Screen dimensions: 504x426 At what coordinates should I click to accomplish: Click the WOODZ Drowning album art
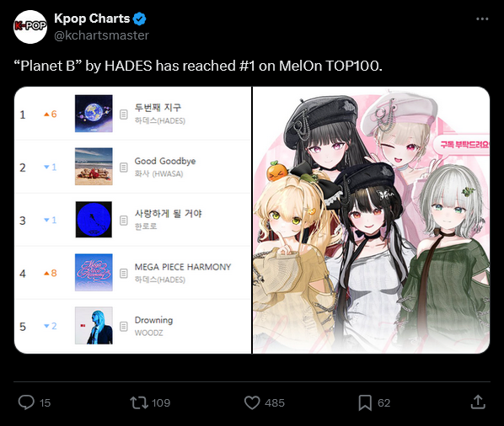[x=94, y=326]
